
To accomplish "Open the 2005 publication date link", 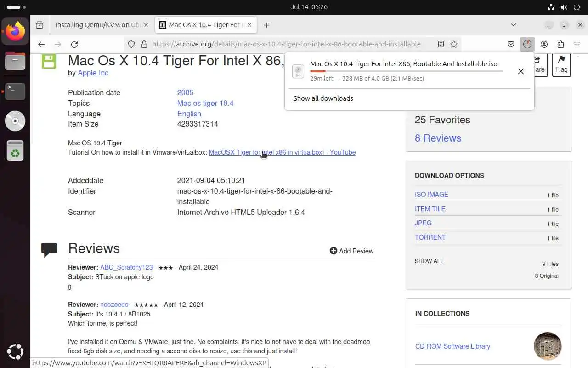I will (x=186, y=92).
